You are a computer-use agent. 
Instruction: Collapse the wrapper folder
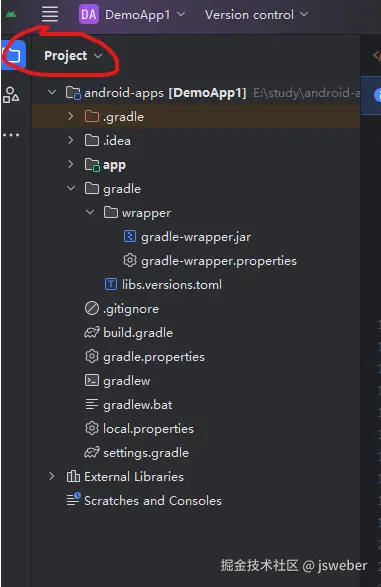[x=90, y=212]
